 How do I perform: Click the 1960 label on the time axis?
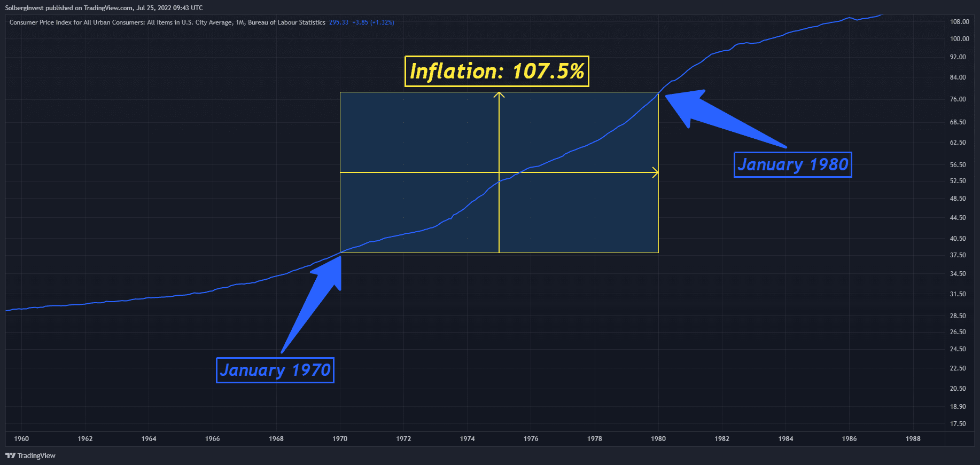point(21,439)
